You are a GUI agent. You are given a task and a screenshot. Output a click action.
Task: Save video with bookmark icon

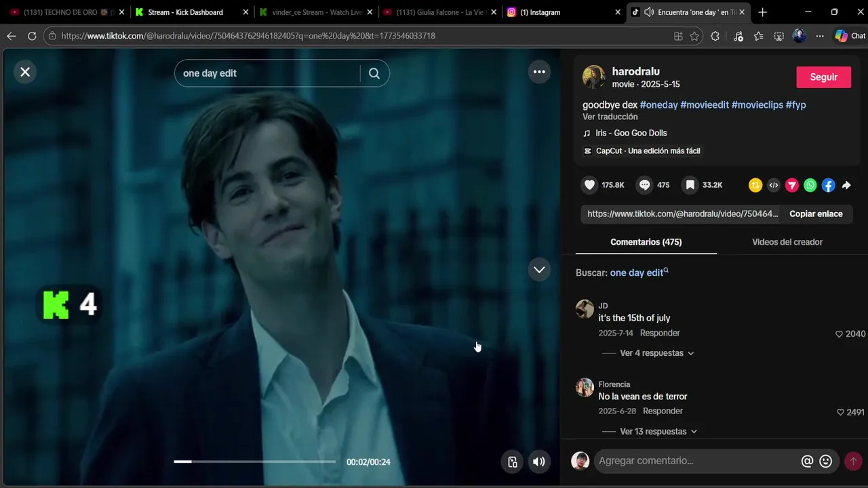(690, 185)
